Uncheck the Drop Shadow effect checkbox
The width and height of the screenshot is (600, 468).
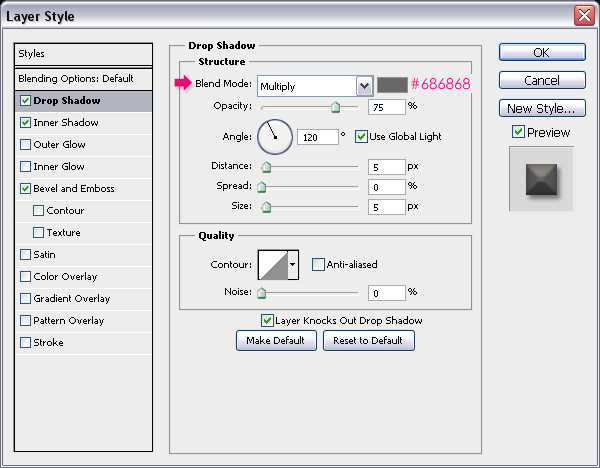(x=25, y=100)
